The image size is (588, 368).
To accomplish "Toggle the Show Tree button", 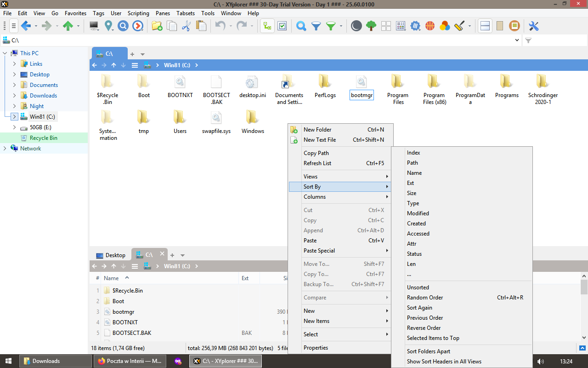I will 267,26.
